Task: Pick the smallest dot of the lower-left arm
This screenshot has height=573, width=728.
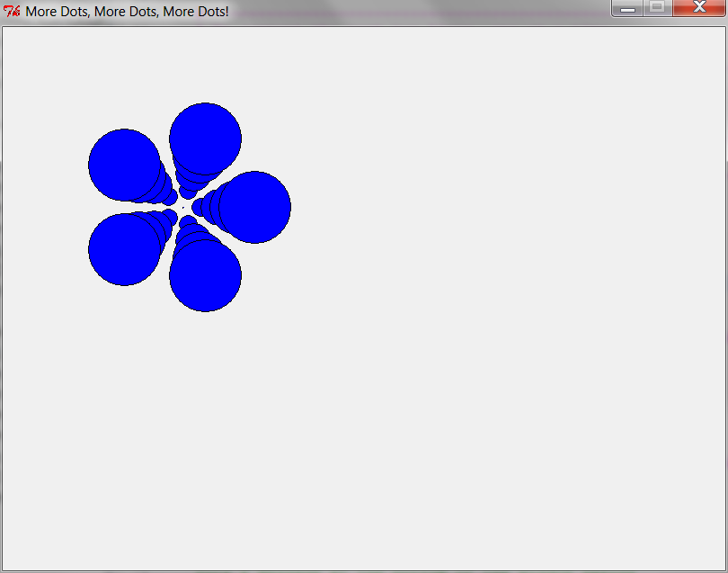Action: coord(170,217)
